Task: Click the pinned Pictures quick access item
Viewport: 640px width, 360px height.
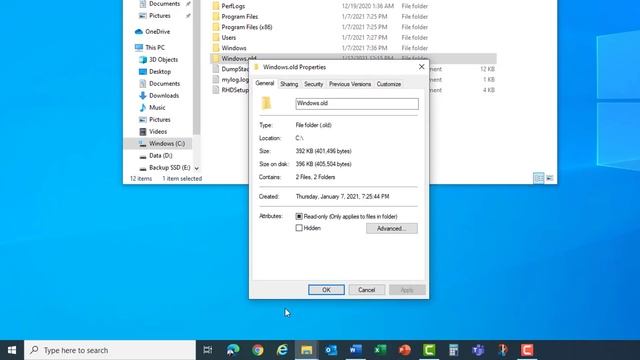Action: coord(160,16)
